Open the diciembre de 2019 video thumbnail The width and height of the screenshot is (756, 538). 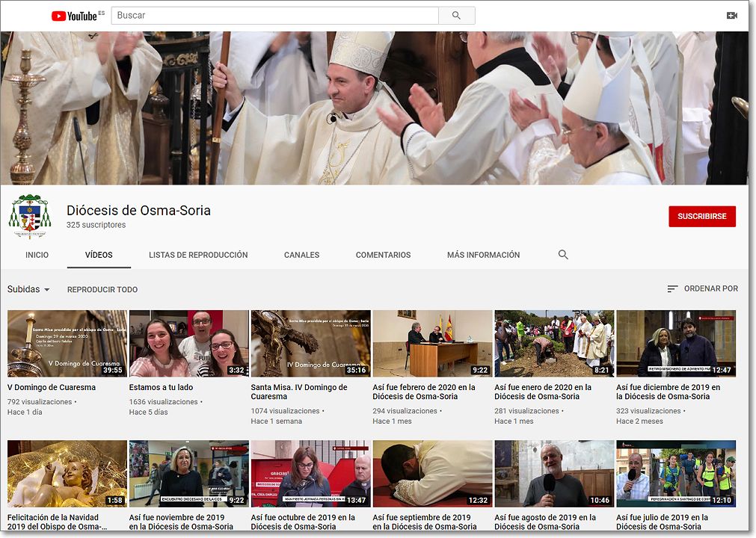tap(676, 344)
